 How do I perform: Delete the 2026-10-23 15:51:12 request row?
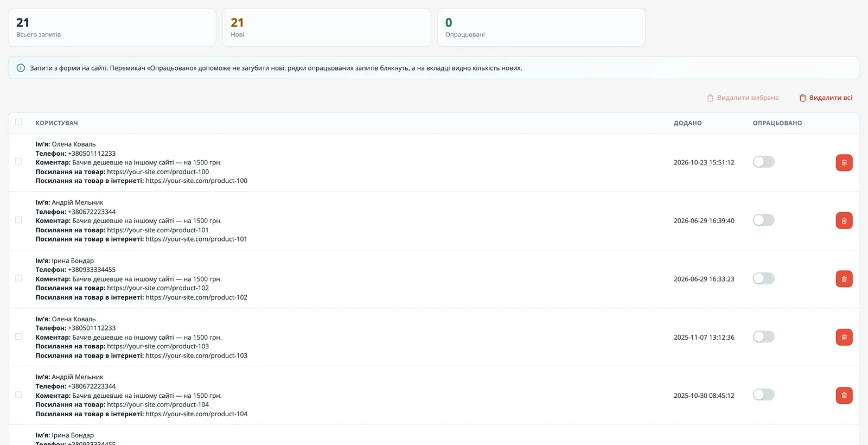[844, 162]
